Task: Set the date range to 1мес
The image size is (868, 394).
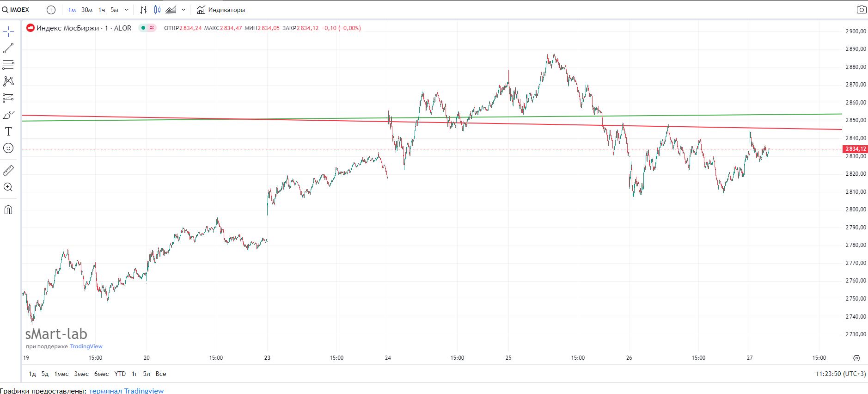Action: point(61,374)
